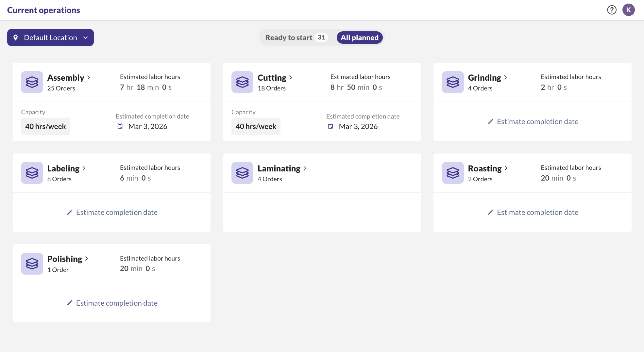Click the Current operations page title
Viewport: 644px width, 352px height.
[x=43, y=10]
